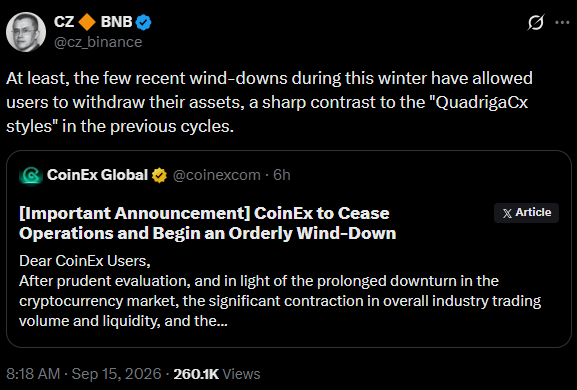Open CZ's profile picture
This screenshot has height=390, width=577.
(26, 32)
